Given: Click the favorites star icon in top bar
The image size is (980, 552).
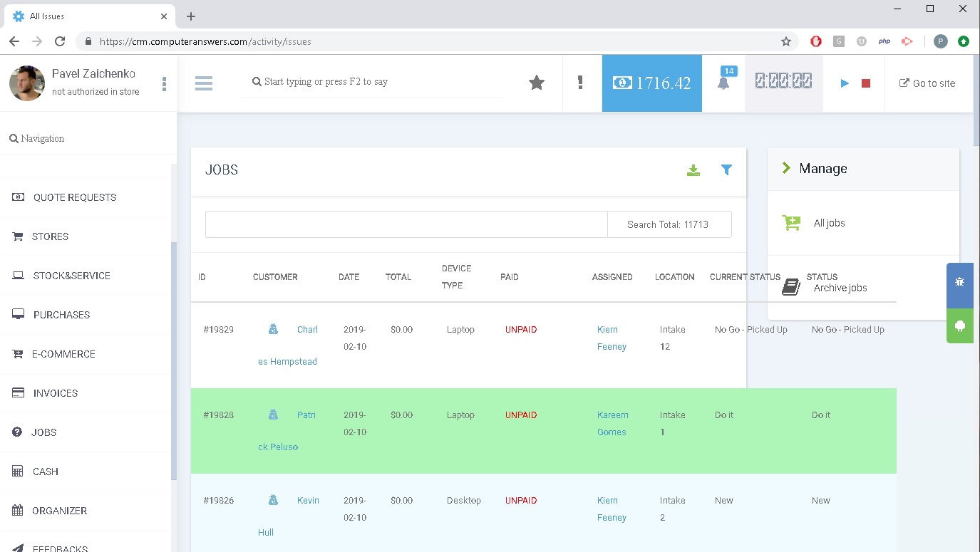Looking at the screenshot, I should point(537,83).
